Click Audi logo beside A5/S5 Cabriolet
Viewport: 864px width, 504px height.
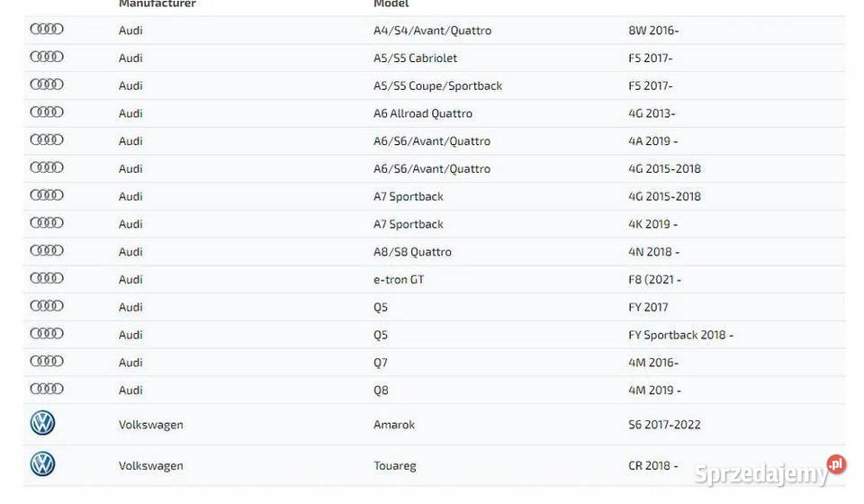tap(47, 57)
